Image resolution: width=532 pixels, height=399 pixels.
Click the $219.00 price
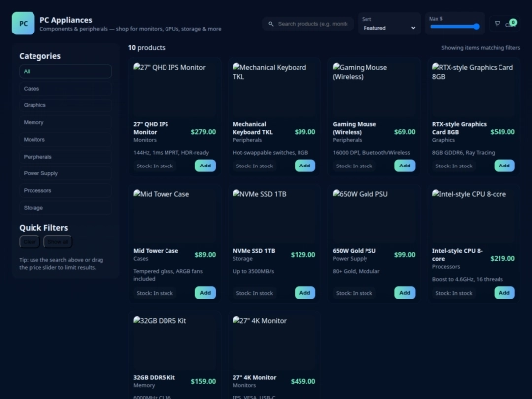point(502,259)
